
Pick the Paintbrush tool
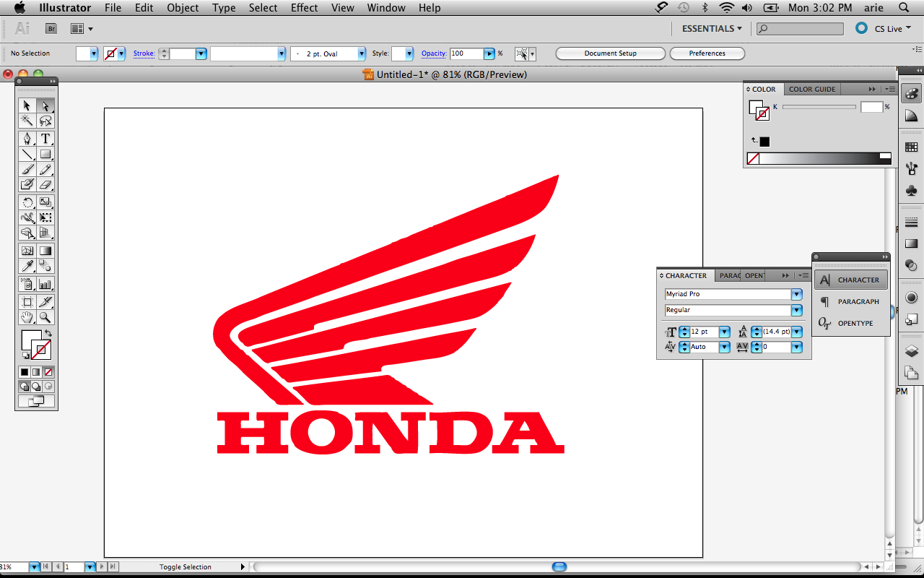pyautogui.click(x=27, y=168)
